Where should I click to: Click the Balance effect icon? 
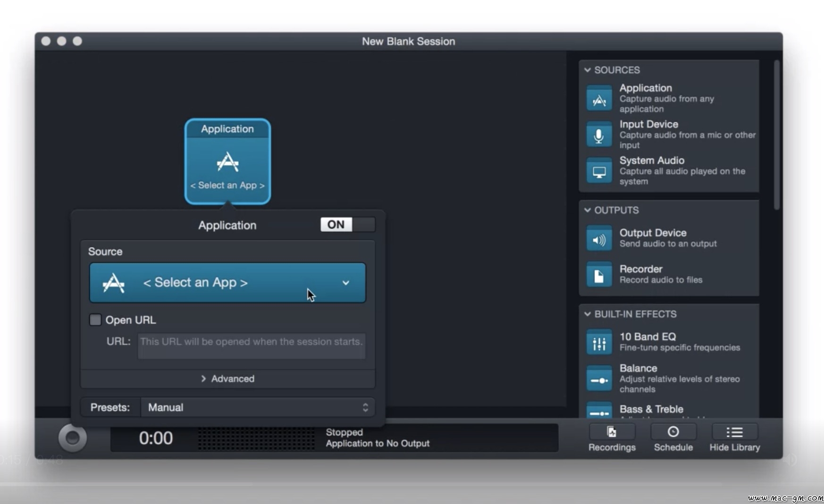[599, 378]
